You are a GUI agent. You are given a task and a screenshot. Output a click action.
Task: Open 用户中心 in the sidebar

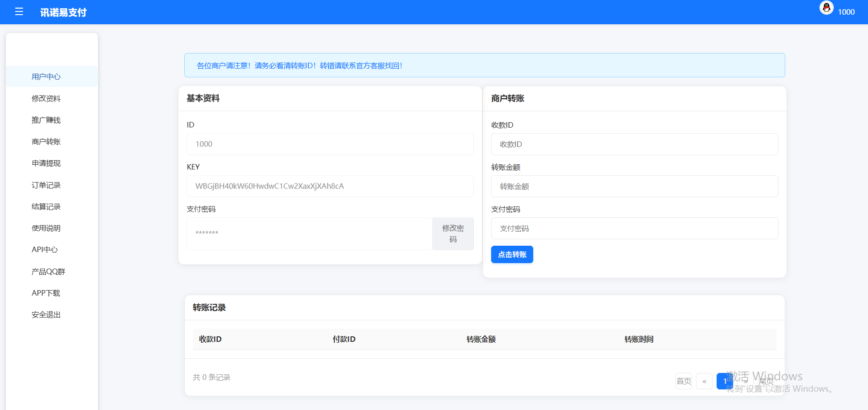click(x=46, y=76)
